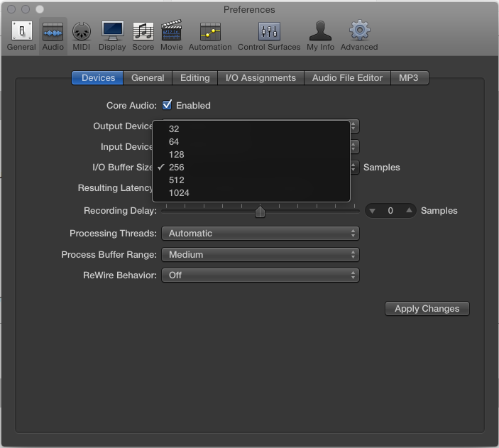Open My Info preferences icon
The height and width of the screenshot is (448, 499).
click(320, 31)
